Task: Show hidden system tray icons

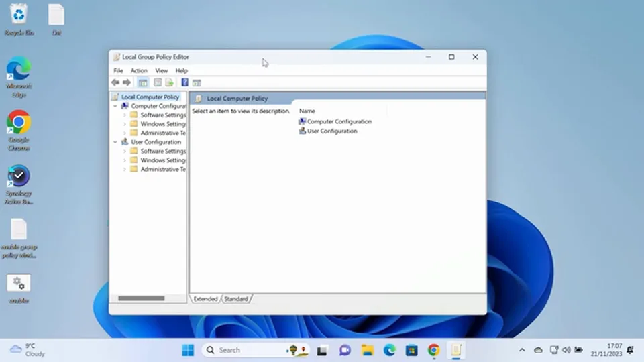Action: coord(522,350)
